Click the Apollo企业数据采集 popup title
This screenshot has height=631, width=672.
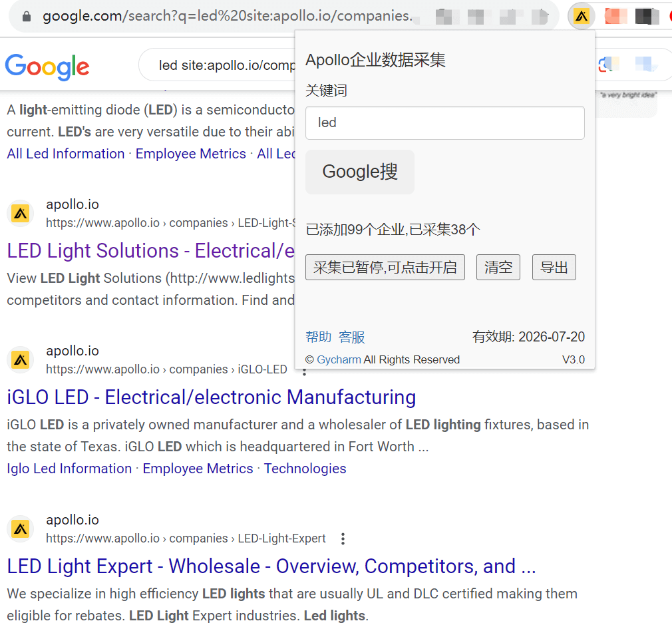(375, 60)
